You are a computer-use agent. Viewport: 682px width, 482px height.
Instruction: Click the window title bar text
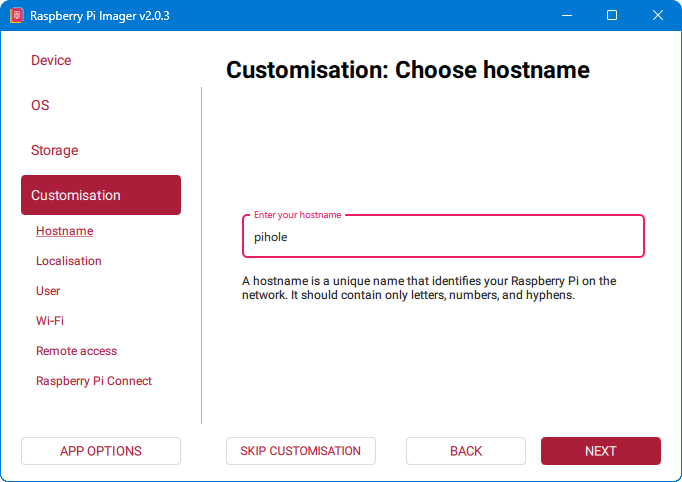[100, 16]
